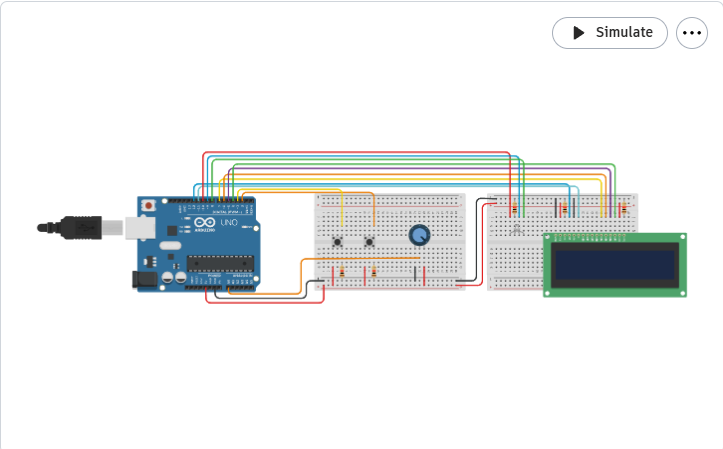Click the Arduino infinity logo on board
This screenshot has height=449, width=723.
204,222
